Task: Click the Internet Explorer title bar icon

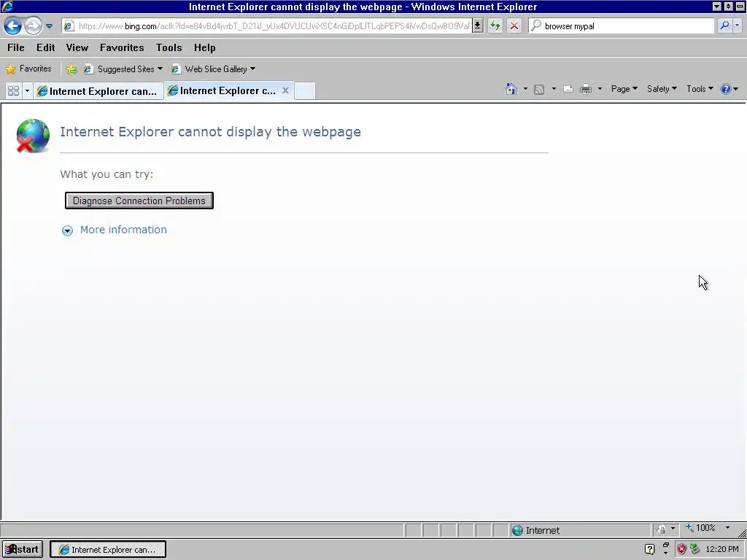Action: click(7, 7)
